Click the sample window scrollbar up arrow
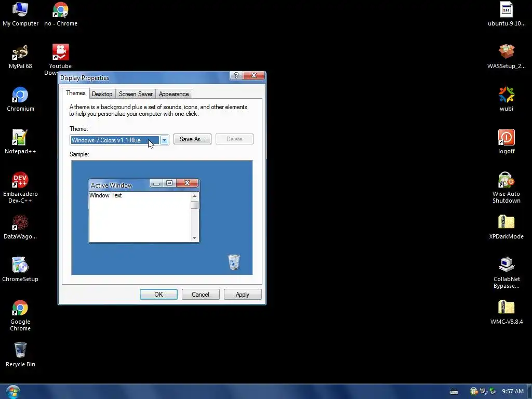This screenshot has height=399, width=532. click(x=194, y=196)
